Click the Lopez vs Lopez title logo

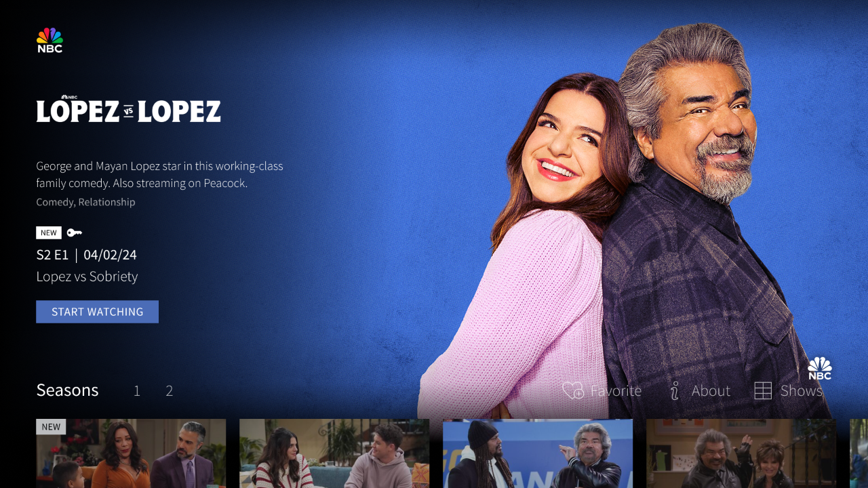click(x=128, y=110)
